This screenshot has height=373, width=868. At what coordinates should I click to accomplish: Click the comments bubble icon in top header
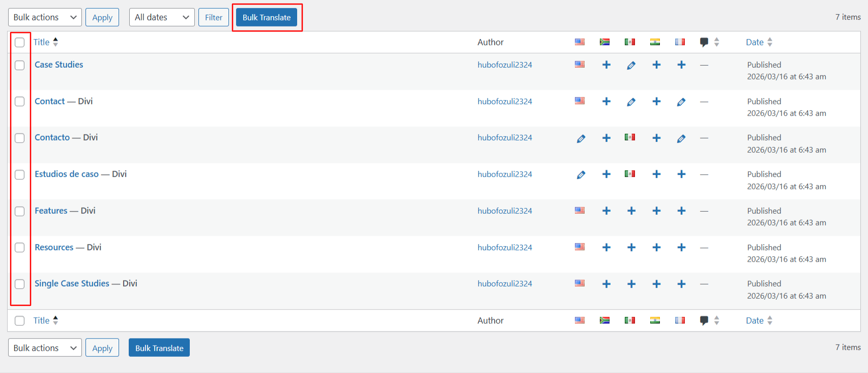point(704,42)
